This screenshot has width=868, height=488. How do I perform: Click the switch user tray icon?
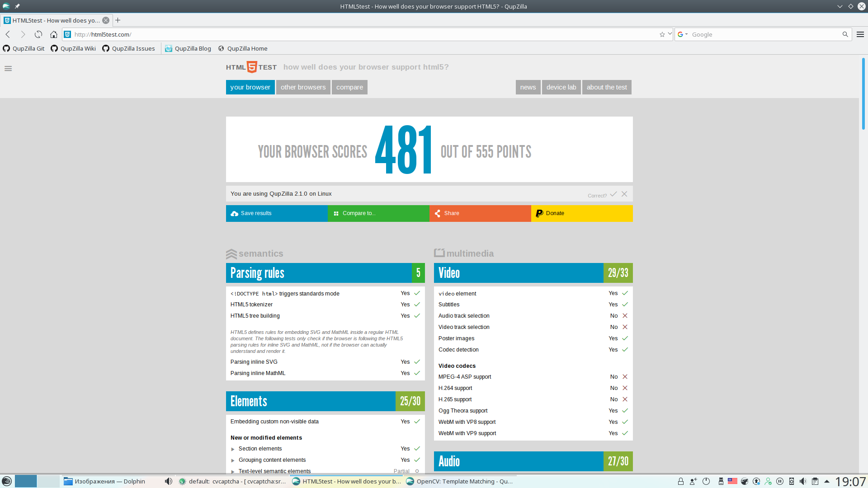click(x=693, y=481)
